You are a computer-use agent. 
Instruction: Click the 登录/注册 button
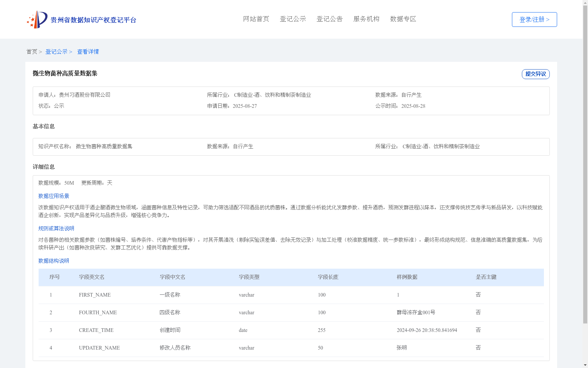(534, 20)
